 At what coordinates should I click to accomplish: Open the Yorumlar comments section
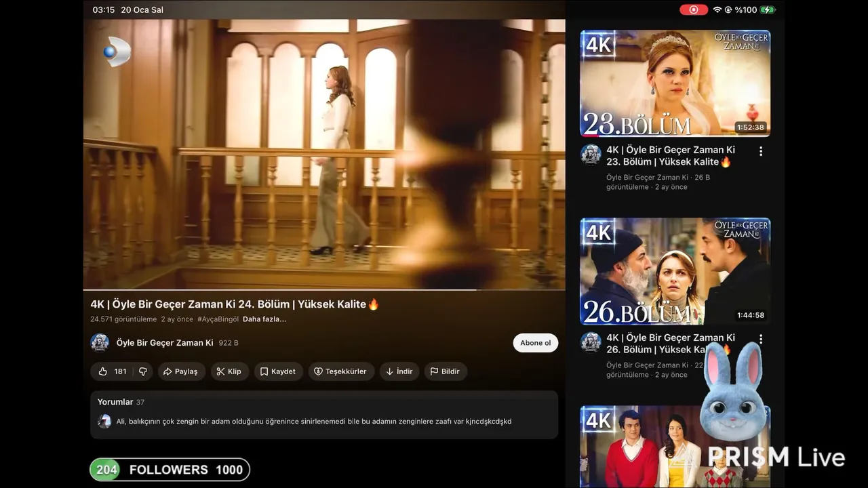(324, 414)
